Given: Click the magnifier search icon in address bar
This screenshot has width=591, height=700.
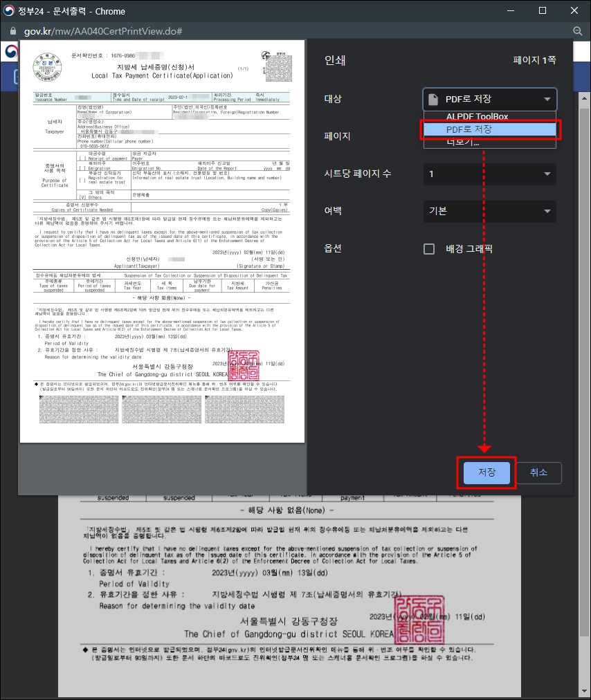Looking at the screenshot, I should (577, 31).
